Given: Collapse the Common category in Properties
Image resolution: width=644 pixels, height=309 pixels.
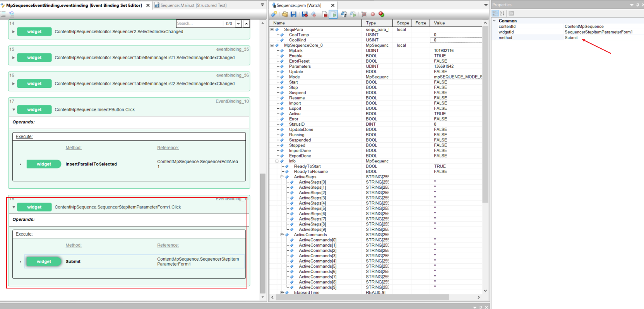Looking at the screenshot, I should point(494,20).
